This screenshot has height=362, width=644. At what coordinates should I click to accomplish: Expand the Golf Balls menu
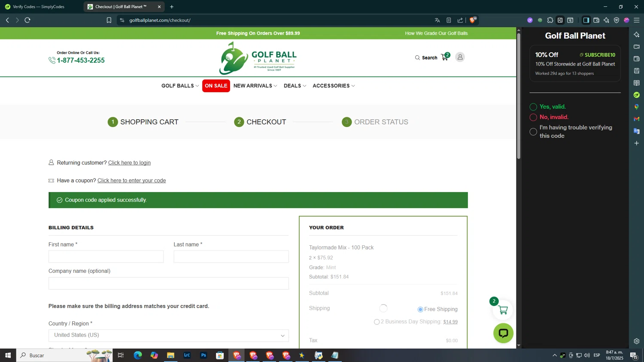(x=180, y=86)
